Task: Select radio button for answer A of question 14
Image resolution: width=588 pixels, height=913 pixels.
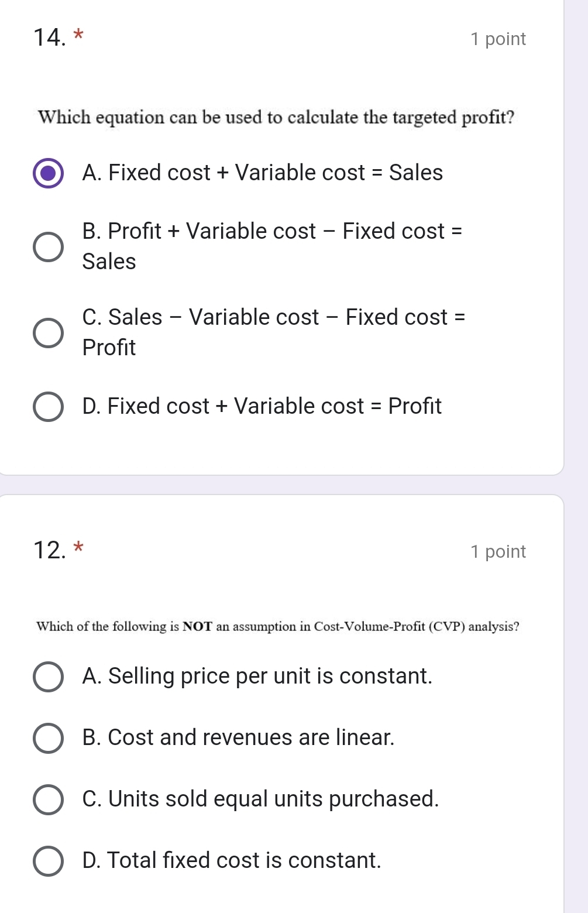Action: 48,173
